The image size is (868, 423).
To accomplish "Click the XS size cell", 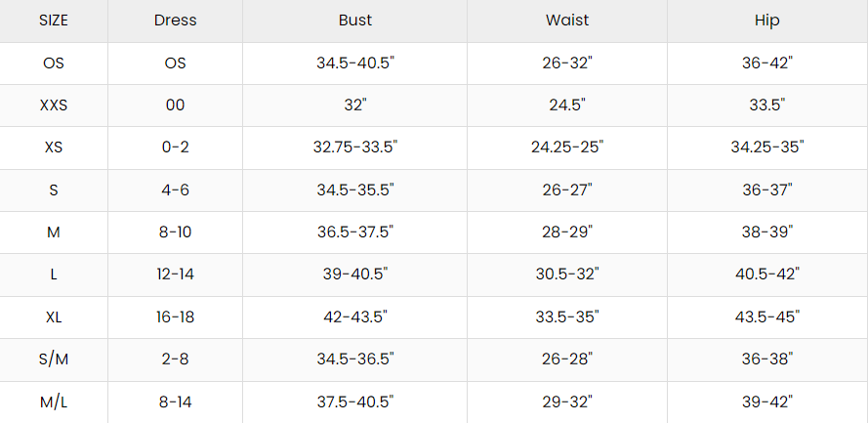I will coord(54,148).
